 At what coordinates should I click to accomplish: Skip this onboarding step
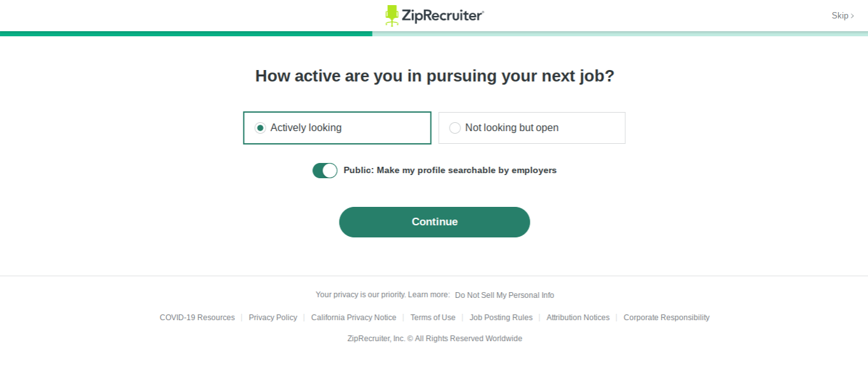point(843,16)
